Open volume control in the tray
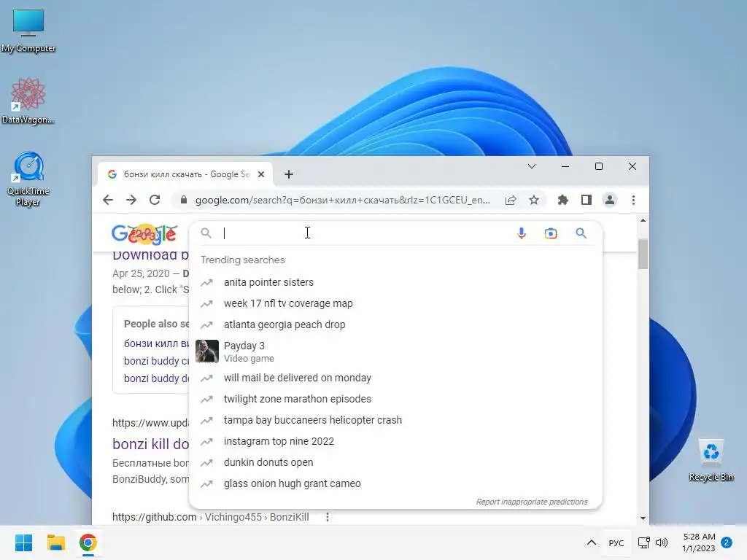Viewport: 747px width, 560px height. (x=661, y=542)
